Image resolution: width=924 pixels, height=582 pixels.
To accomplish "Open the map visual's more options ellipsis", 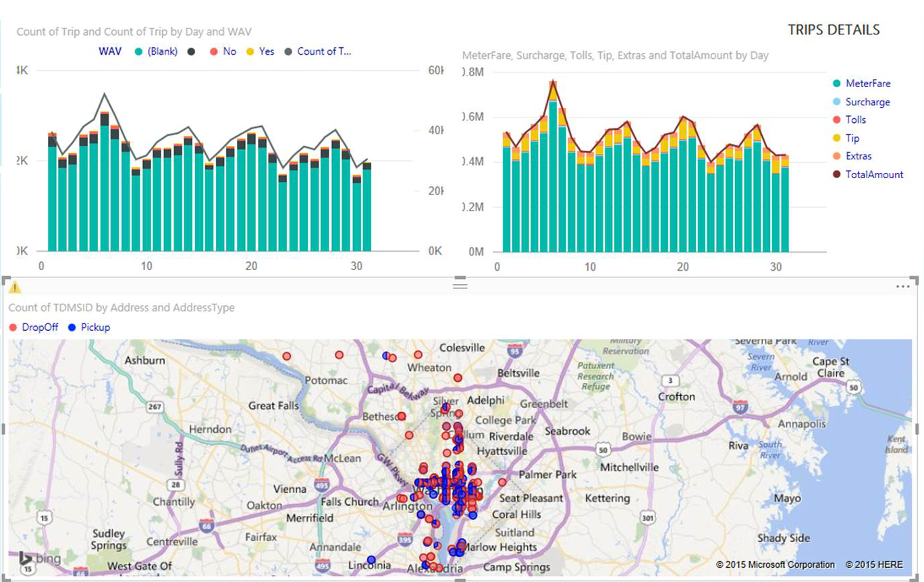I will pos(902,287).
